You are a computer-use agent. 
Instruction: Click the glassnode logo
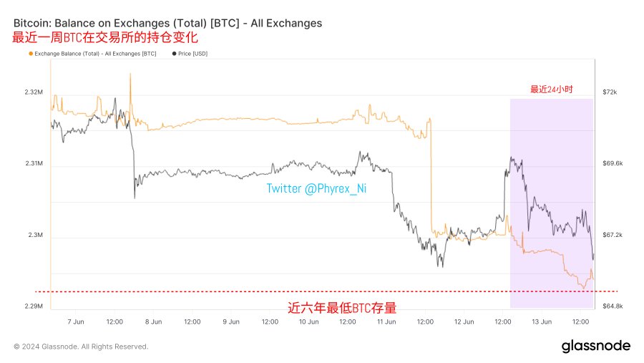click(595, 346)
